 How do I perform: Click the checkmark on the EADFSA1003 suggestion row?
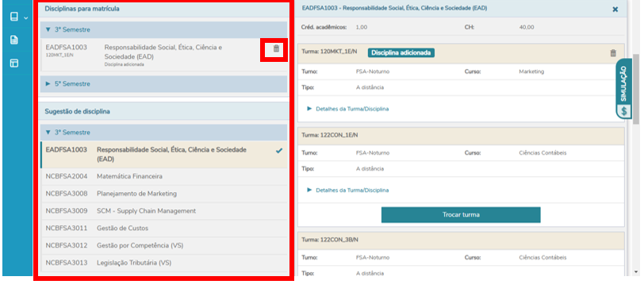coord(279,151)
